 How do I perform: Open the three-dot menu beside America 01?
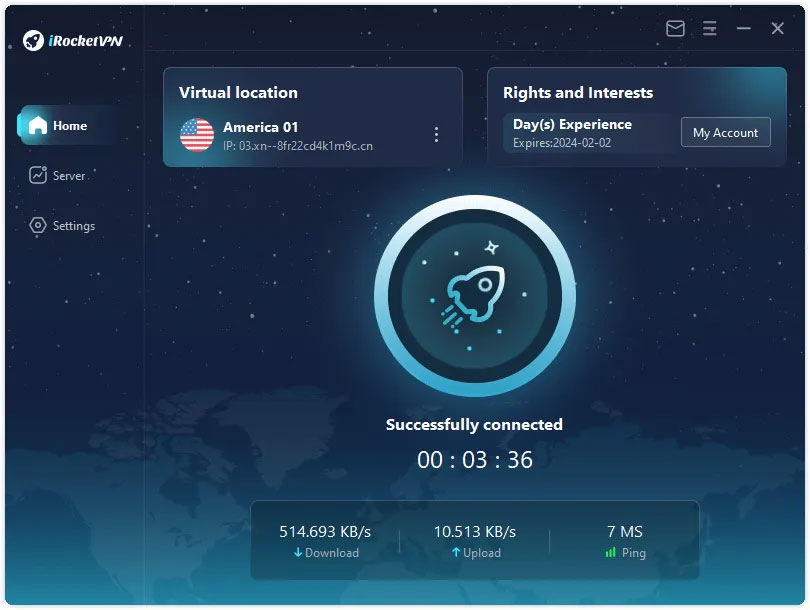[435, 134]
